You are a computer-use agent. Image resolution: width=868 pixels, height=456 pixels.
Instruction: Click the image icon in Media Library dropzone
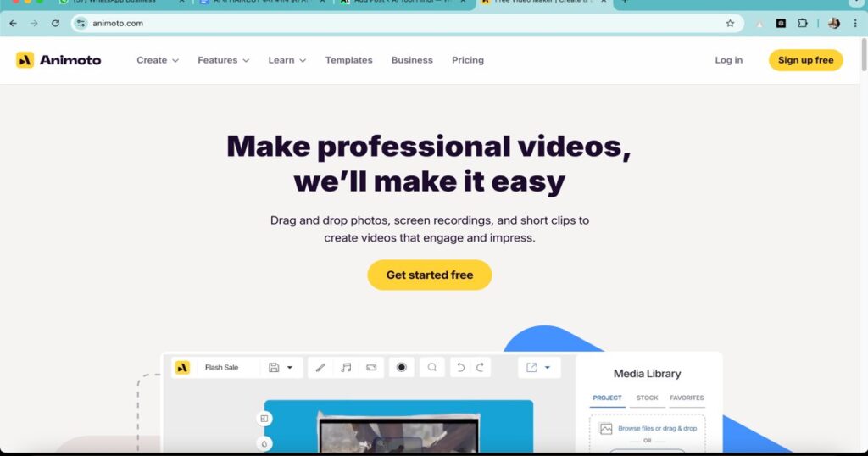606,429
